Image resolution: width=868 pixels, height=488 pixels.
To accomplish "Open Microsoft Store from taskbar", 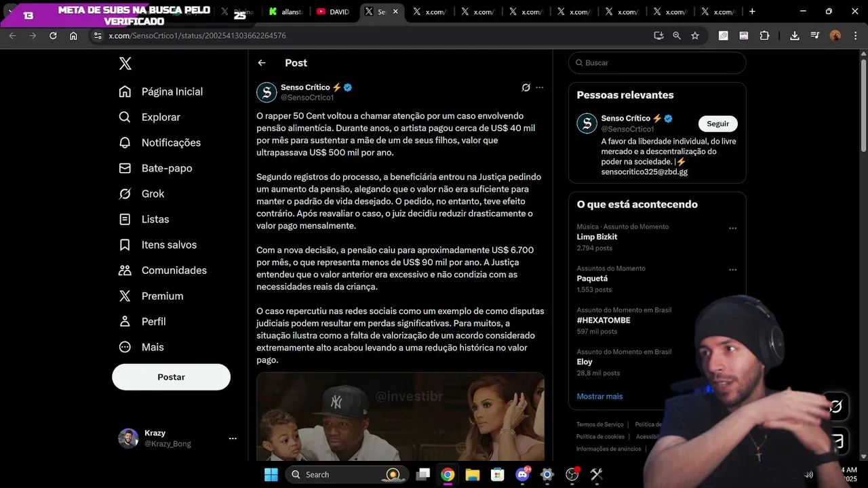I will click(x=497, y=474).
